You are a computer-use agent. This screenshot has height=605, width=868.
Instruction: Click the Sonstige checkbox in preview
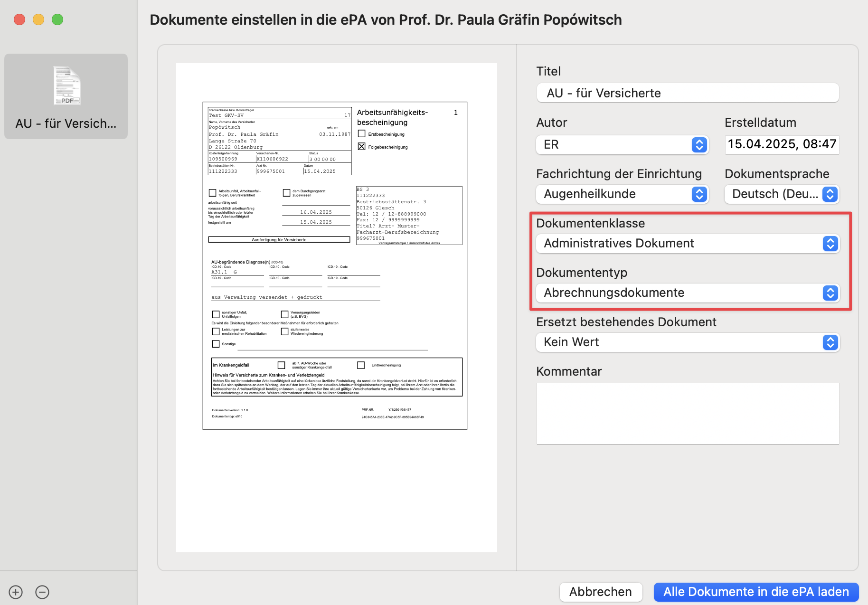pos(216,344)
